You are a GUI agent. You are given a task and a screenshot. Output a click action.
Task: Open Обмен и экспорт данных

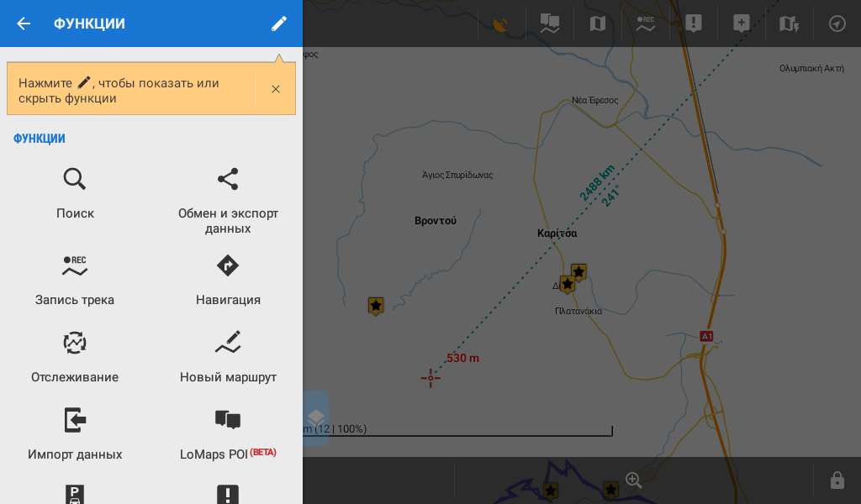tap(228, 200)
